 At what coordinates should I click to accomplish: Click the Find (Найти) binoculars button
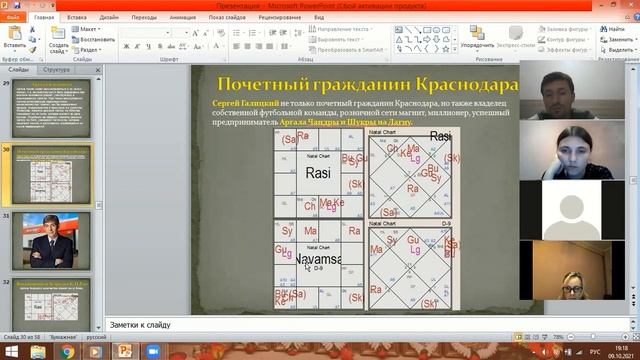[612, 29]
